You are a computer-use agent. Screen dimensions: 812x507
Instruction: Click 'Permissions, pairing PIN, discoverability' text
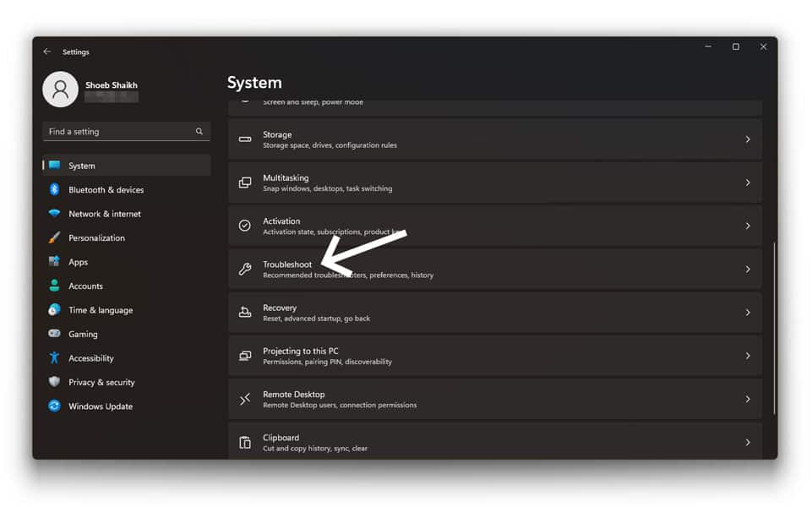(x=327, y=362)
